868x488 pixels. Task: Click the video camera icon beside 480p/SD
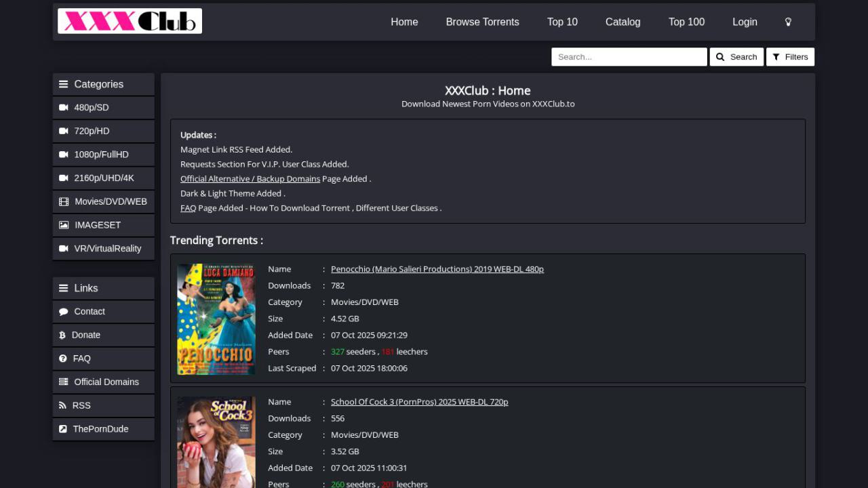pos(64,108)
